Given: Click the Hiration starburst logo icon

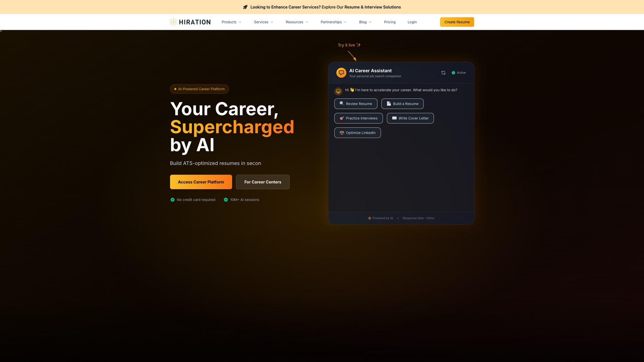Looking at the screenshot, I should pos(173,22).
